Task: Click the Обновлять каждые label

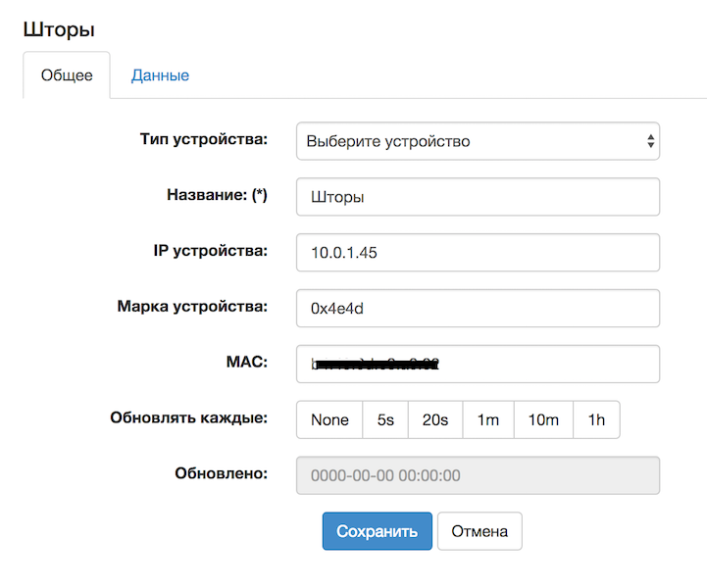Action: point(189,418)
